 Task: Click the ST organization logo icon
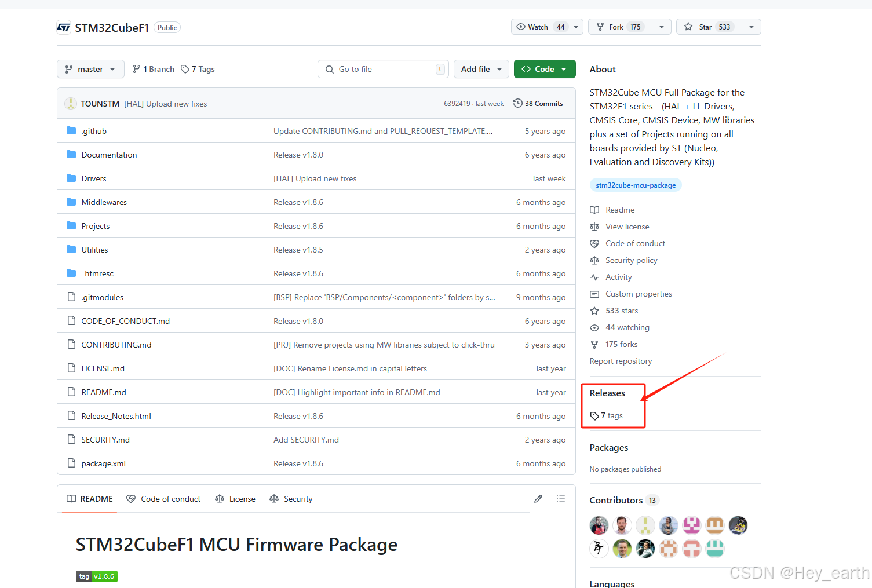pyautogui.click(x=64, y=27)
